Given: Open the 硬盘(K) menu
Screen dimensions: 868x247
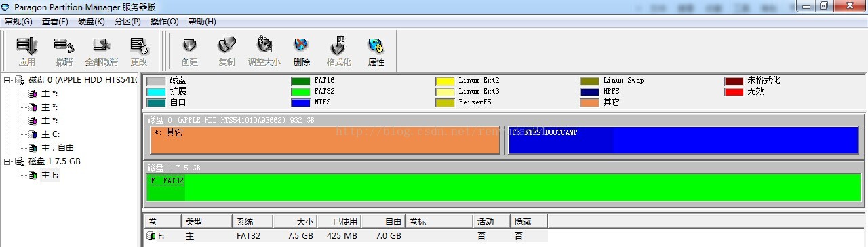Looking at the screenshot, I should click(x=92, y=22).
